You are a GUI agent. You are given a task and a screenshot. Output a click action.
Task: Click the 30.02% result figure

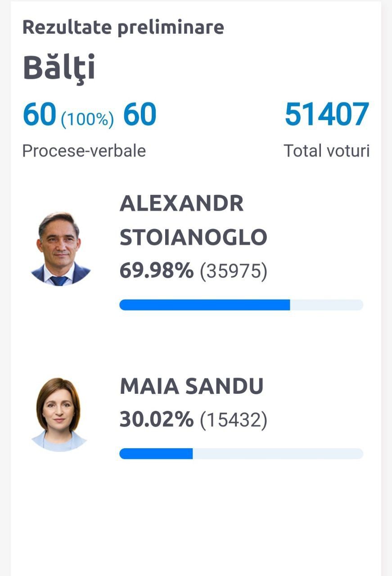coord(157,420)
